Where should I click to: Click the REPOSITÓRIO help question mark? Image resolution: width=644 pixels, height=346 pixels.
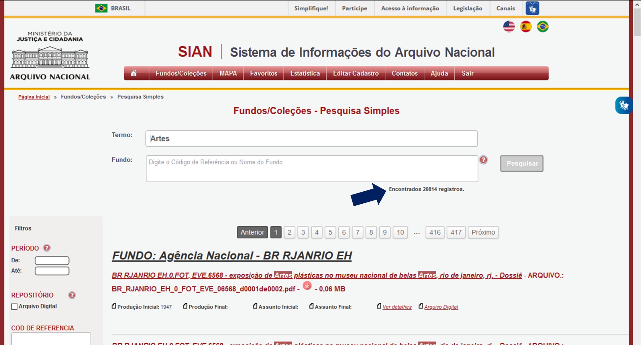(x=71, y=294)
